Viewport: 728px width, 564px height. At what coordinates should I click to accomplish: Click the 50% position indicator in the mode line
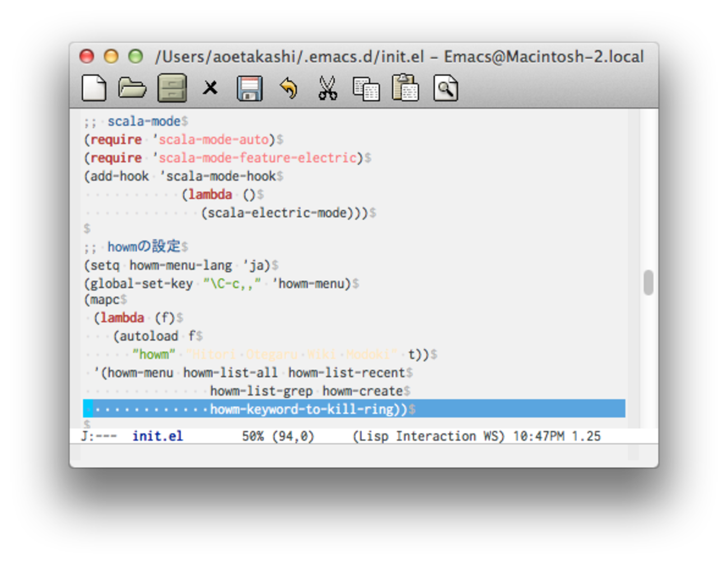pyautogui.click(x=253, y=436)
